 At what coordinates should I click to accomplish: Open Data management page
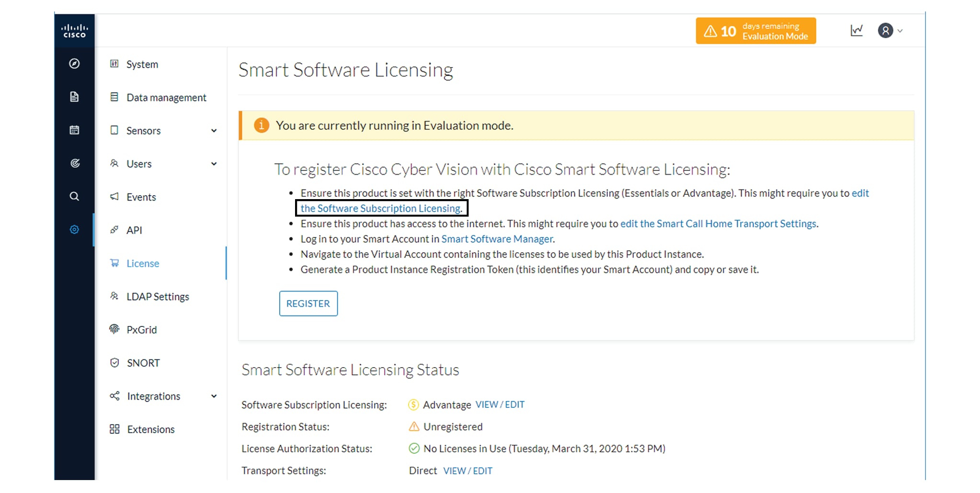166,98
